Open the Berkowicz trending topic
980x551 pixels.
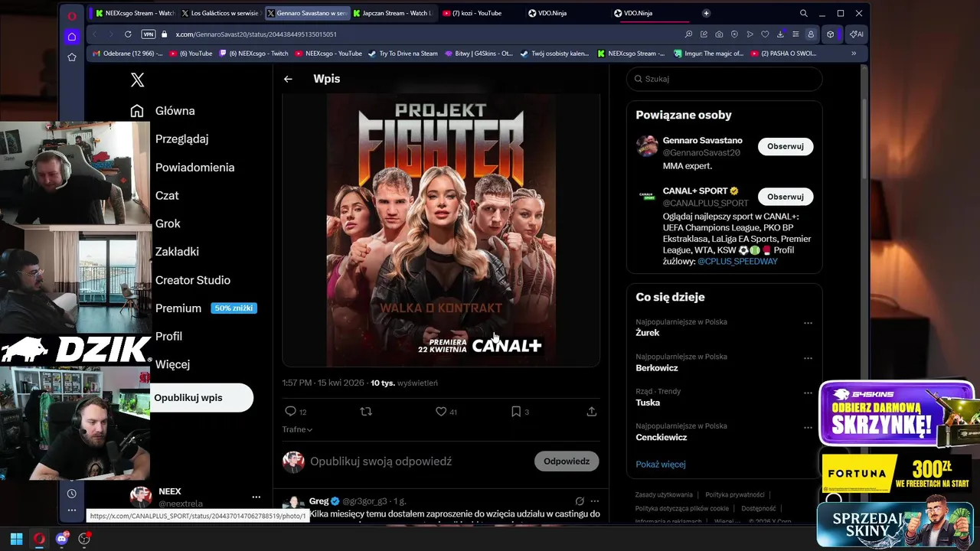coord(656,368)
